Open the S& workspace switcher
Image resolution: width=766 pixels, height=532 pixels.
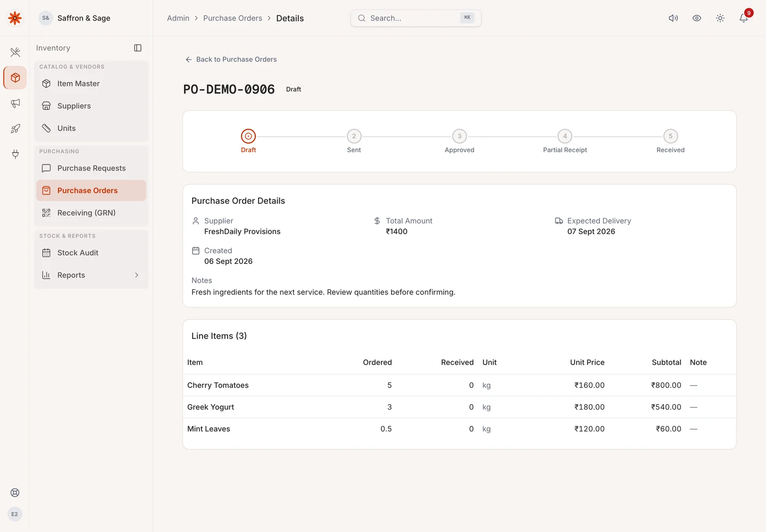(46, 18)
